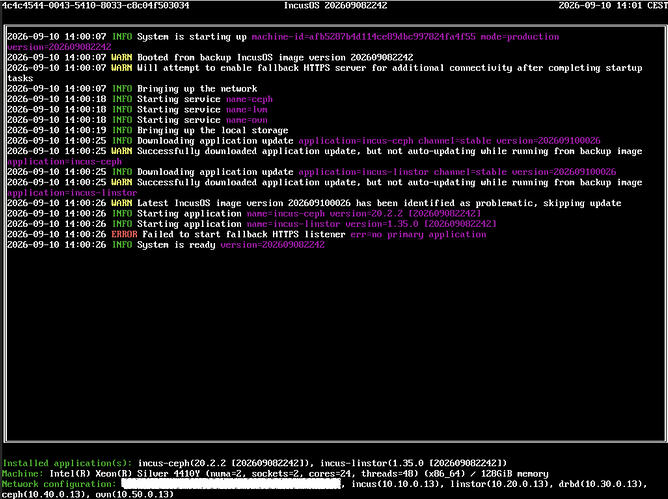668x499 pixels.
Task: Click the red ERROR level label
Action: 124,235
